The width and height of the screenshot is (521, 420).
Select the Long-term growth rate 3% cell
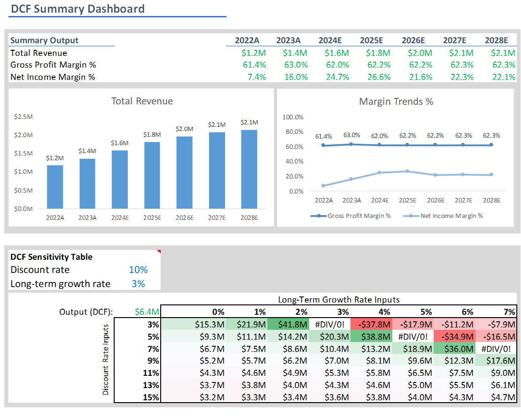(138, 284)
